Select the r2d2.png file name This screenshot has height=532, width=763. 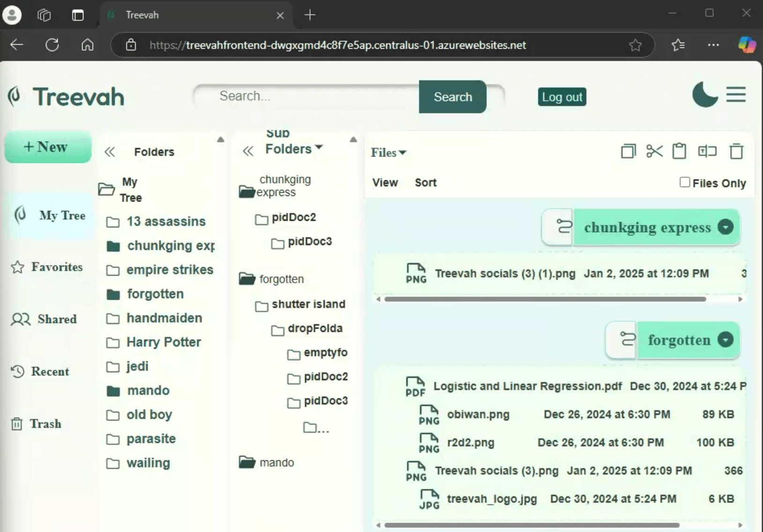pyautogui.click(x=471, y=442)
